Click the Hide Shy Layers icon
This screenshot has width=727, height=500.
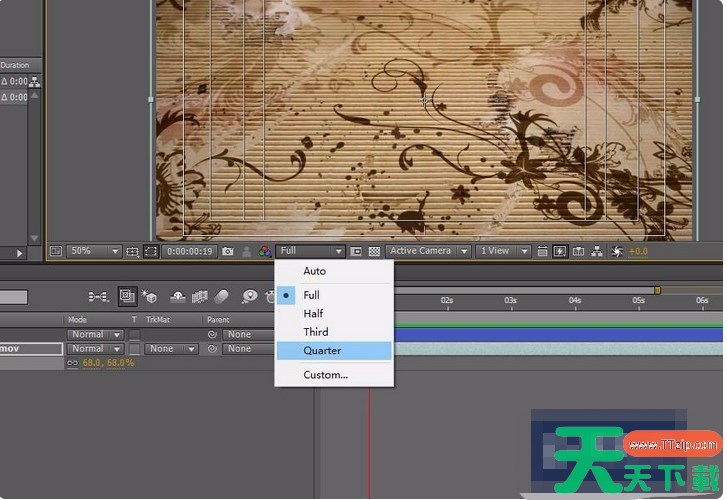[x=178, y=297]
